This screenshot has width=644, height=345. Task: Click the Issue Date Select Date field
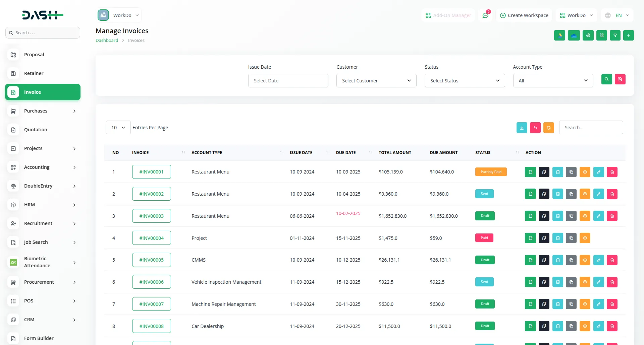pos(288,81)
